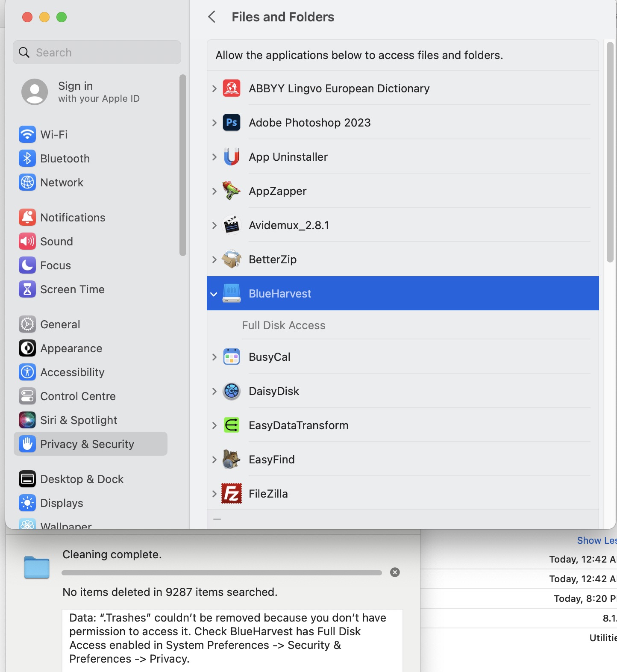Click the BlueHarvest blue folder icon
The image size is (617, 672).
tap(37, 567)
